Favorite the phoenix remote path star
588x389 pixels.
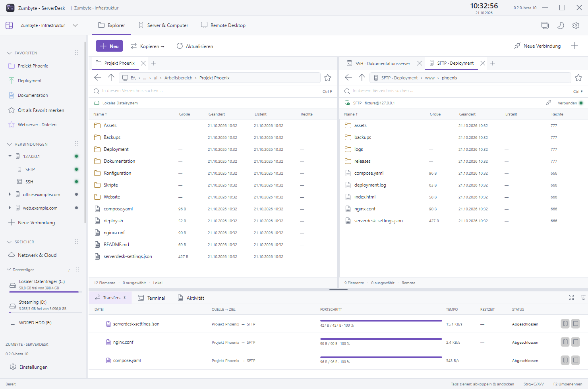tap(578, 77)
